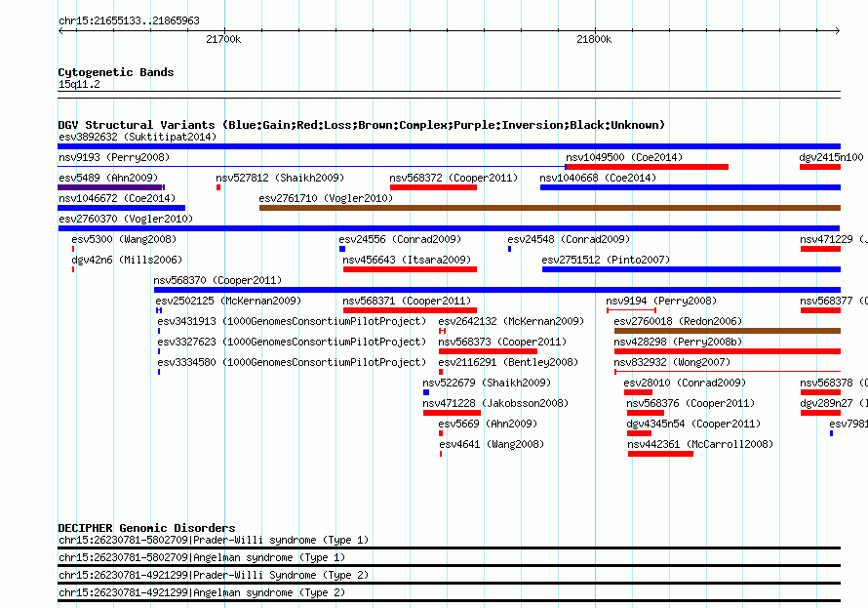Open esv2502125 (McKernan2009) label
Image resolution: width=868 pixels, height=608 pixels.
tap(228, 301)
